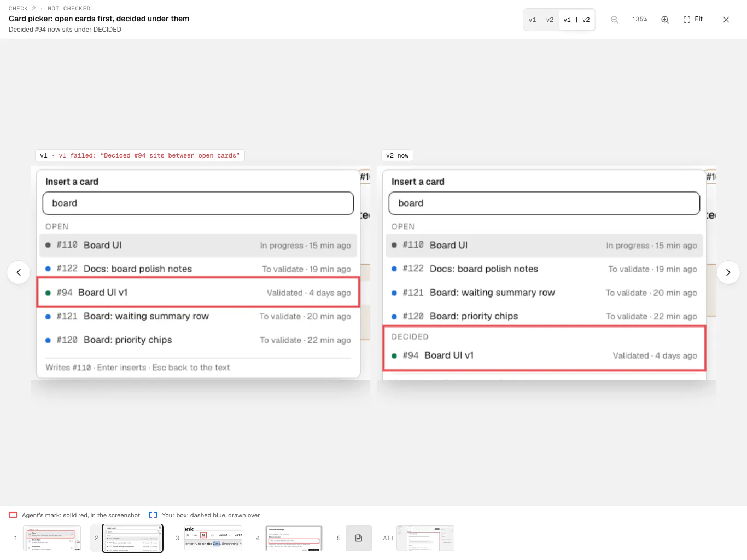Open the document icon thumbnail numbered 5

coord(359,538)
